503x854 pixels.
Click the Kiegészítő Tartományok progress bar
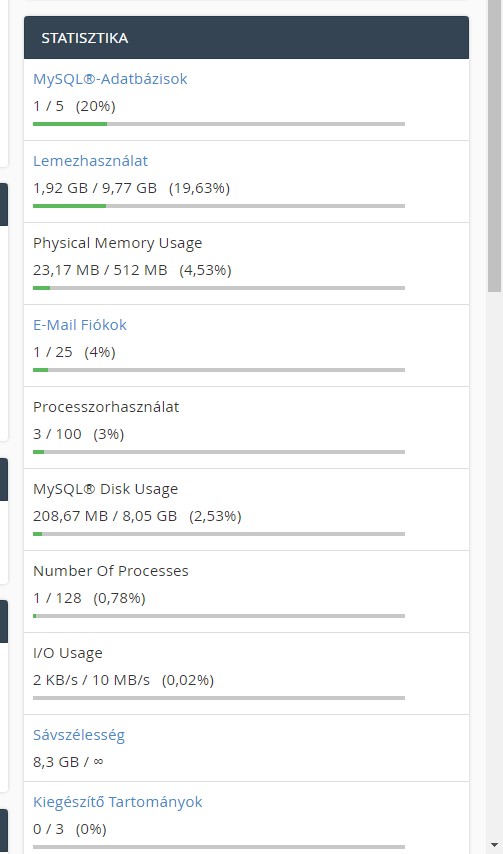pos(219,847)
